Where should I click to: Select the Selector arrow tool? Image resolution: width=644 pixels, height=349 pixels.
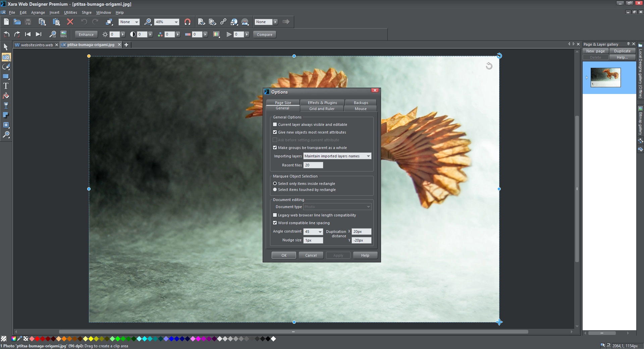pyautogui.click(x=6, y=47)
